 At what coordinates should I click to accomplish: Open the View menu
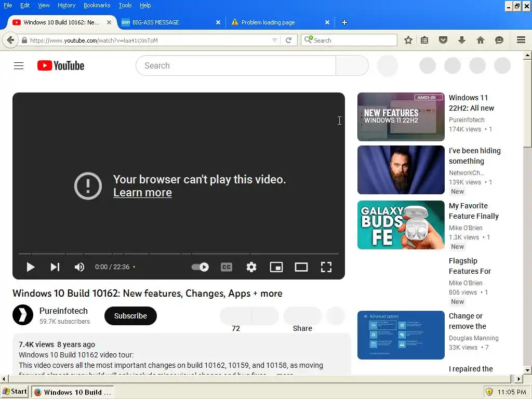44,5
